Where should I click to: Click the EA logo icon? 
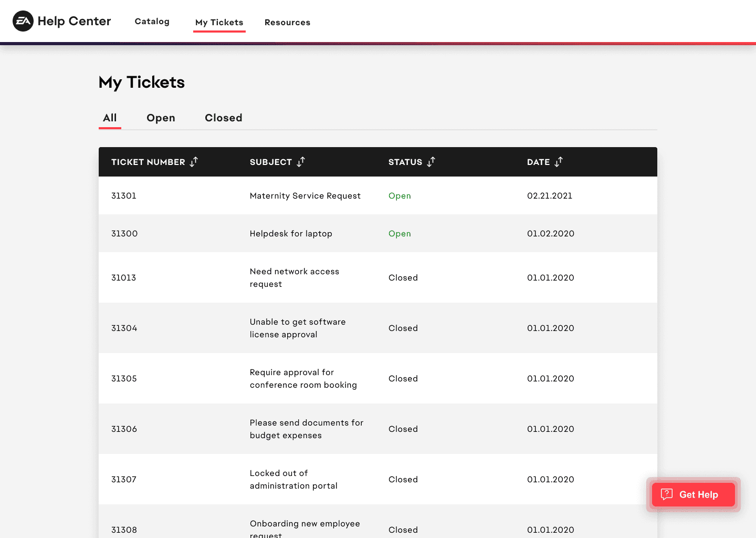[23, 21]
